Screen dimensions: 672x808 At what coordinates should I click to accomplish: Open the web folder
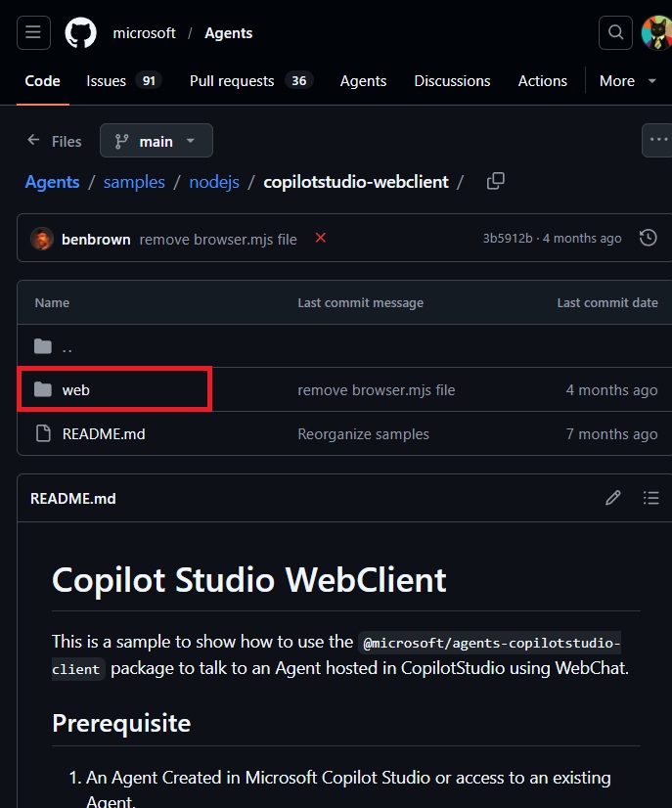coord(76,390)
